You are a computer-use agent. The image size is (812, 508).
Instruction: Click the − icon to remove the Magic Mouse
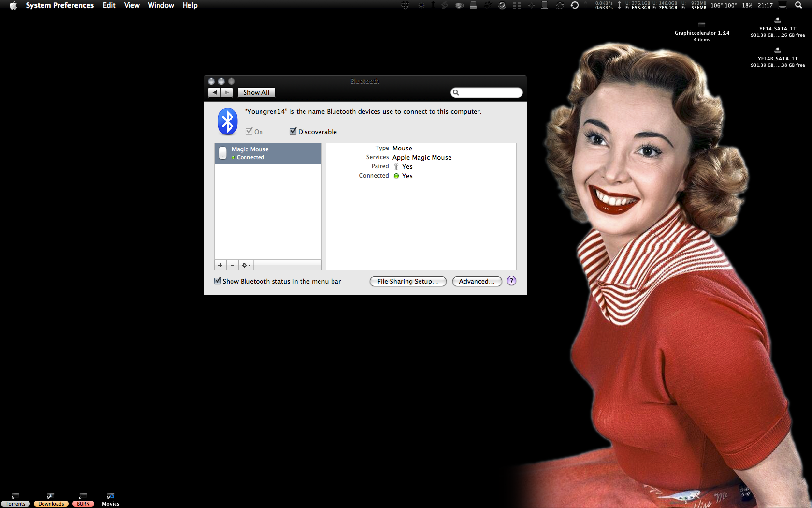pos(232,265)
